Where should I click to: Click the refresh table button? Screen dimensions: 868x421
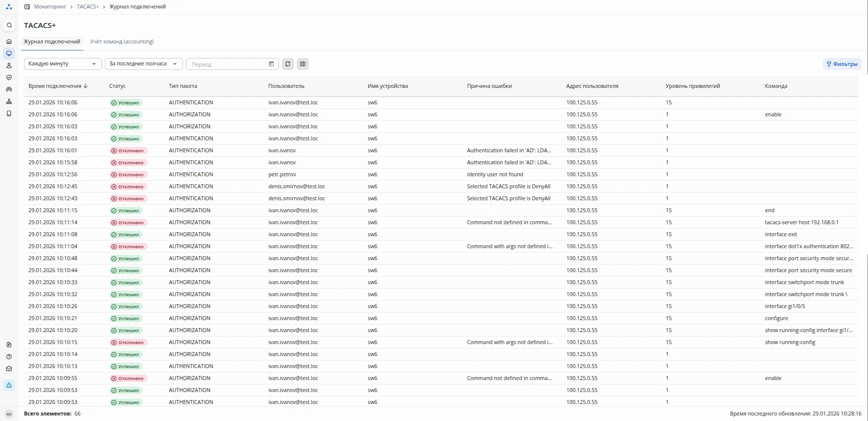click(x=287, y=64)
